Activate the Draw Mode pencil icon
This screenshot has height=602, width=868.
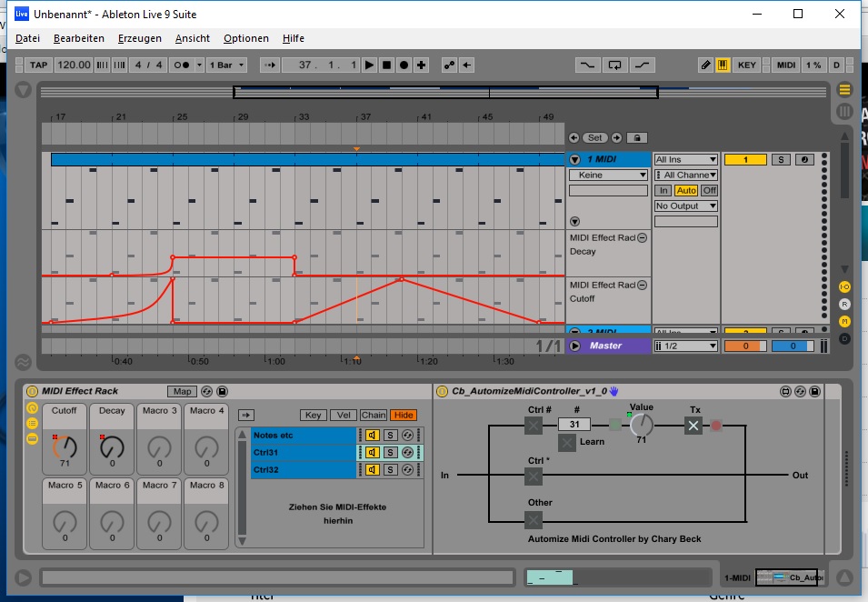pyautogui.click(x=705, y=65)
